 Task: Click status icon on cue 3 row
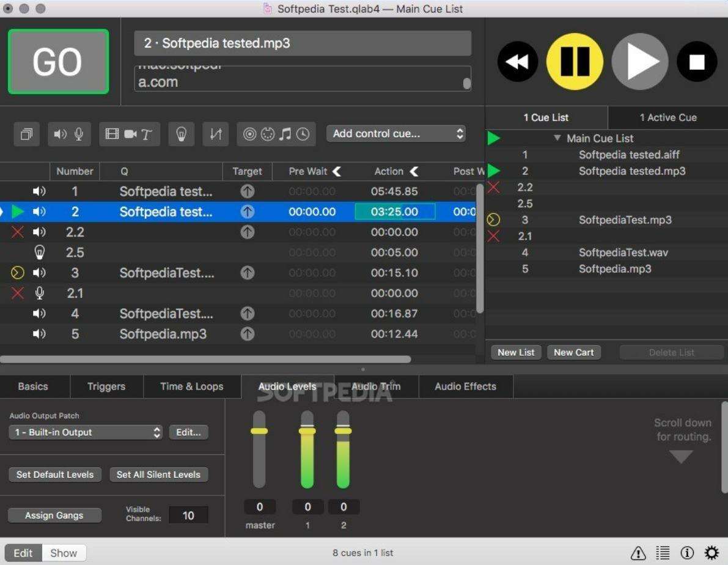point(18,273)
